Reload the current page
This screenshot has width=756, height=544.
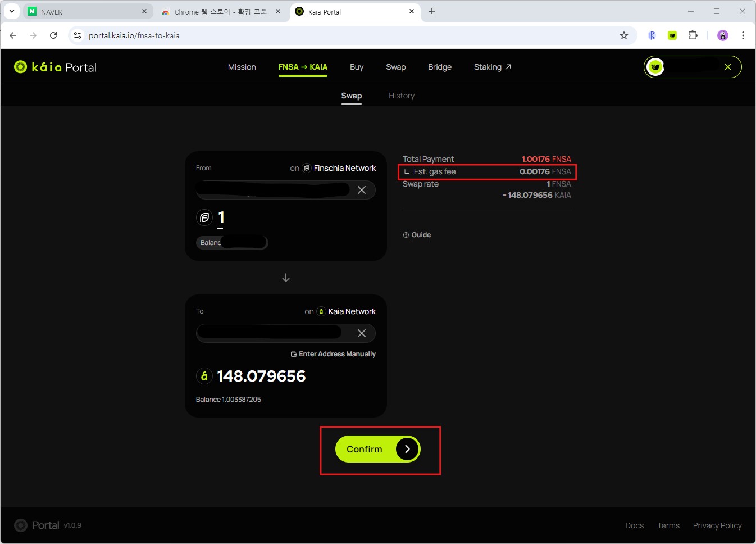(x=53, y=35)
